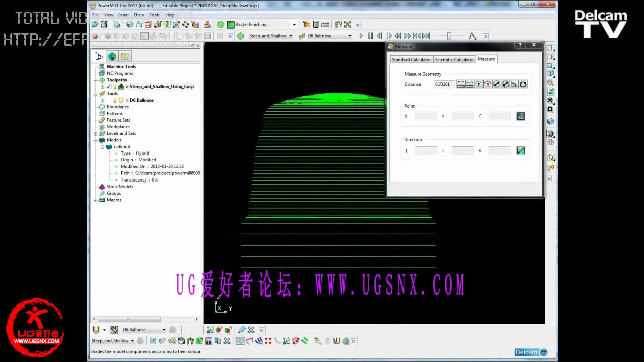Toggle lightbulb for Steep_and_Shallow_Using_Cusp toolpath

point(115,87)
